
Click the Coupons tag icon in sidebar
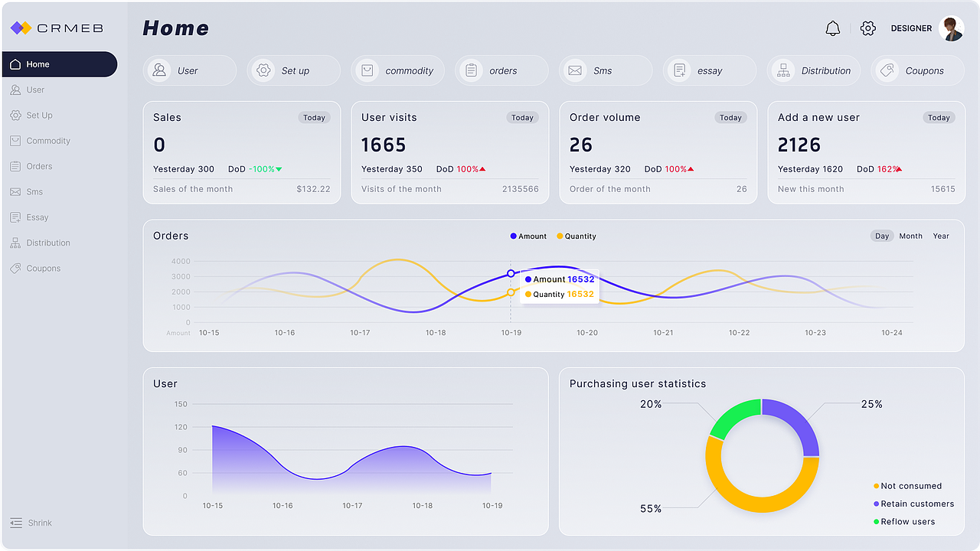(x=15, y=269)
